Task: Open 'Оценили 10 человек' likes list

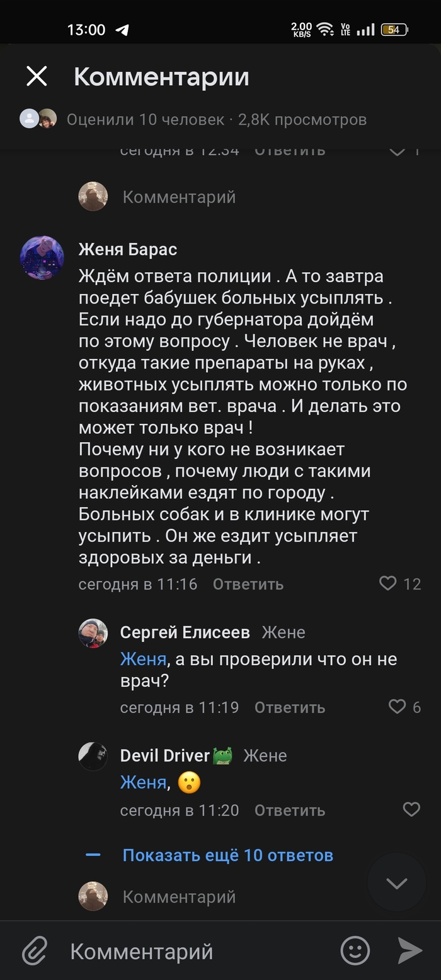Action: (x=146, y=119)
